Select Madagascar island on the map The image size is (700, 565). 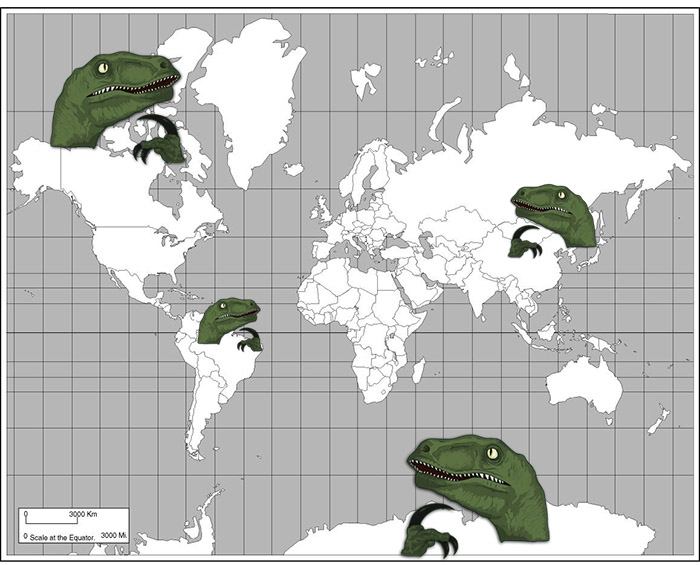coord(418,370)
